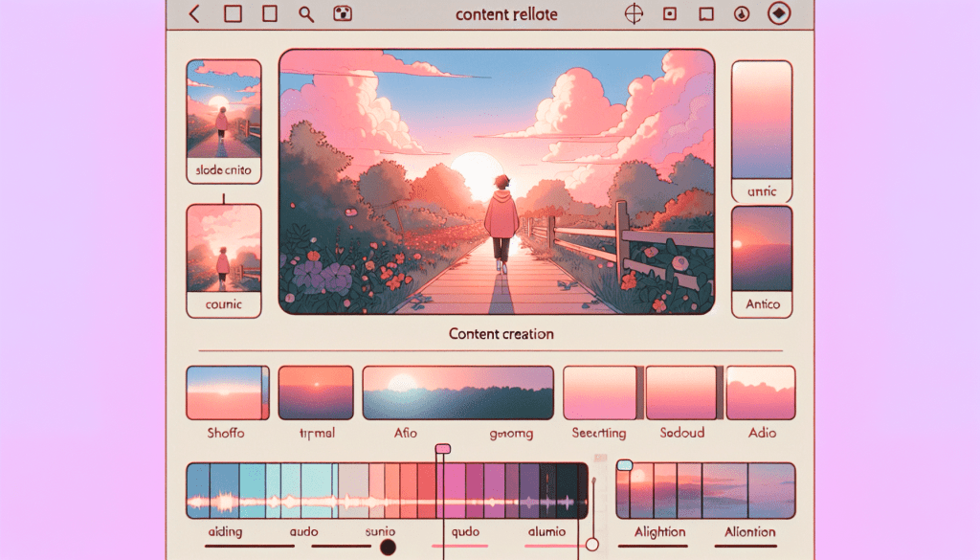Screen dimensions: 980x560
Task: Open the ink drop color icon
Action: pyautogui.click(x=740, y=13)
